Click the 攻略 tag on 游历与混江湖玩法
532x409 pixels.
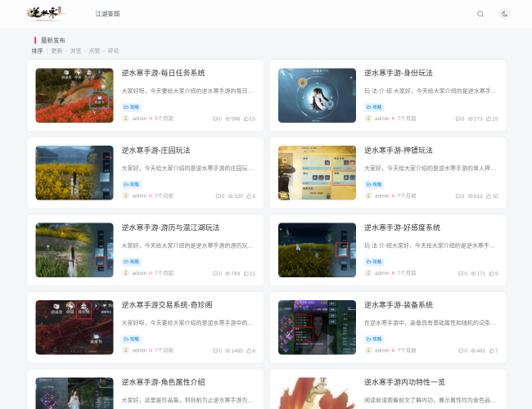pyautogui.click(x=132, y=261)
